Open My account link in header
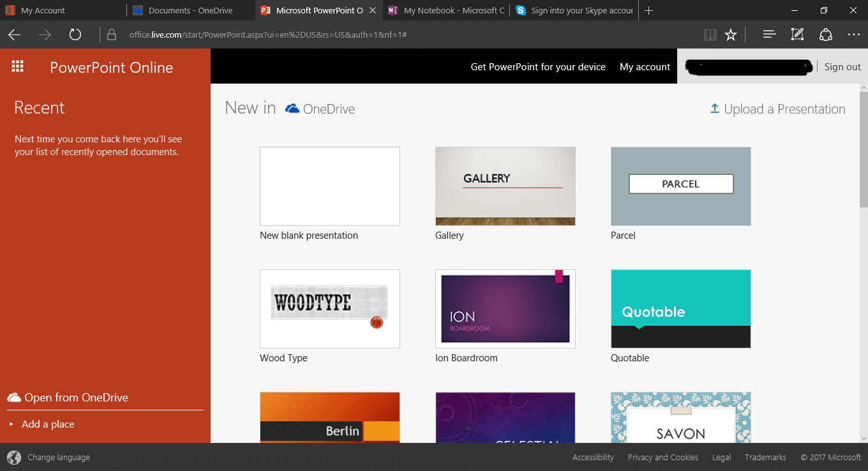868x471 pixels. [x=645, y=66]
